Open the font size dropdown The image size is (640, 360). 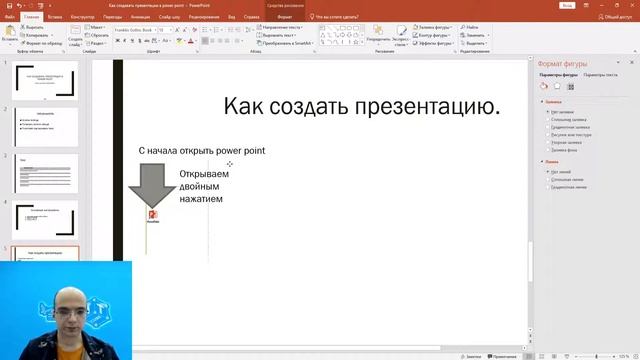[x=171, y=30]
